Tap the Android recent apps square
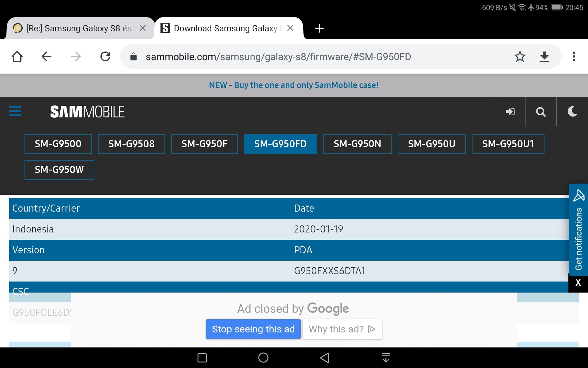Image resolution: width=588 pixels, height=368 pixels. point(202,358)
